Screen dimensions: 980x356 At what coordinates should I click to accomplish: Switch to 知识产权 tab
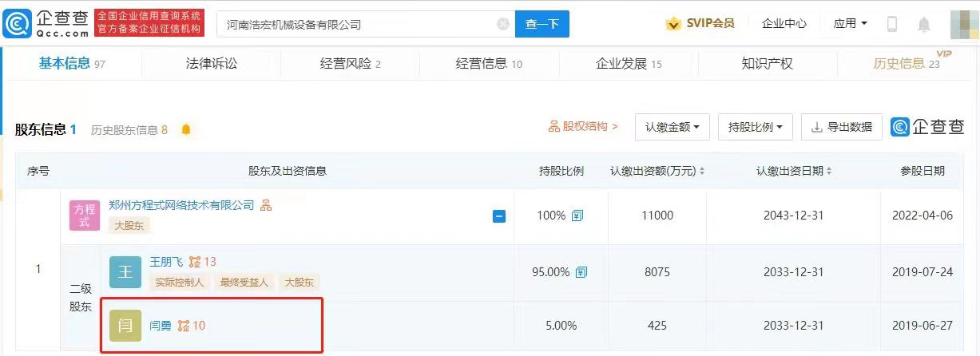point(767,64)
